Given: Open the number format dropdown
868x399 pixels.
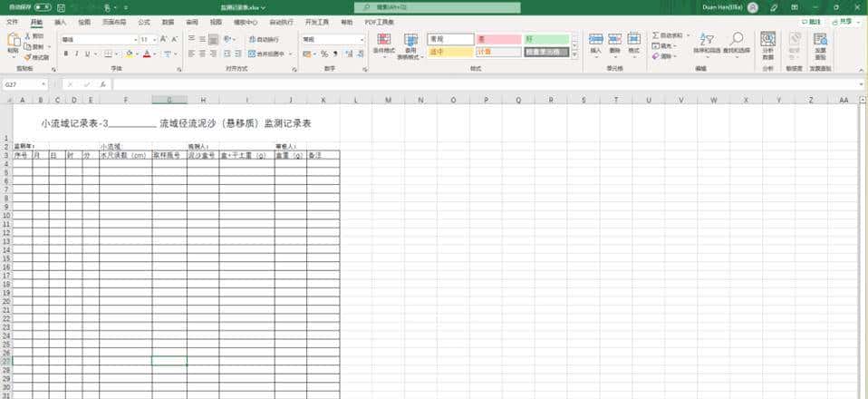Looking at the screenshot, I should pos(362,40).
